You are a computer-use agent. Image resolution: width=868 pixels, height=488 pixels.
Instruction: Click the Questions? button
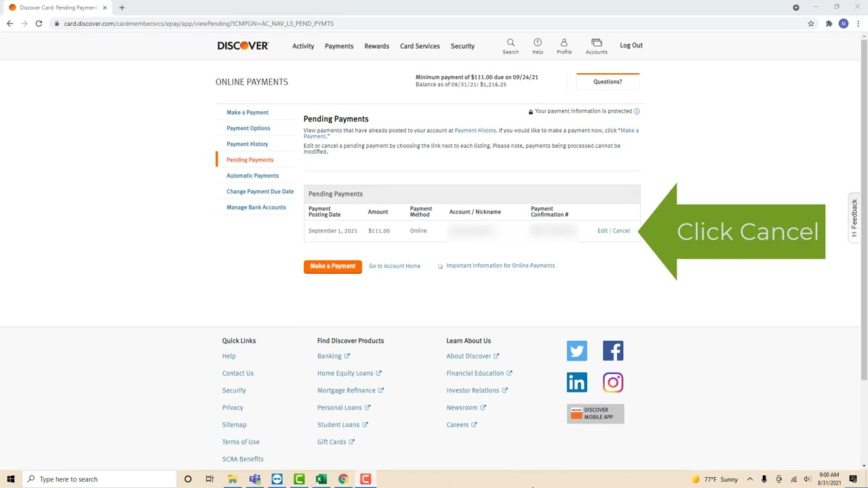coord(608,81)
